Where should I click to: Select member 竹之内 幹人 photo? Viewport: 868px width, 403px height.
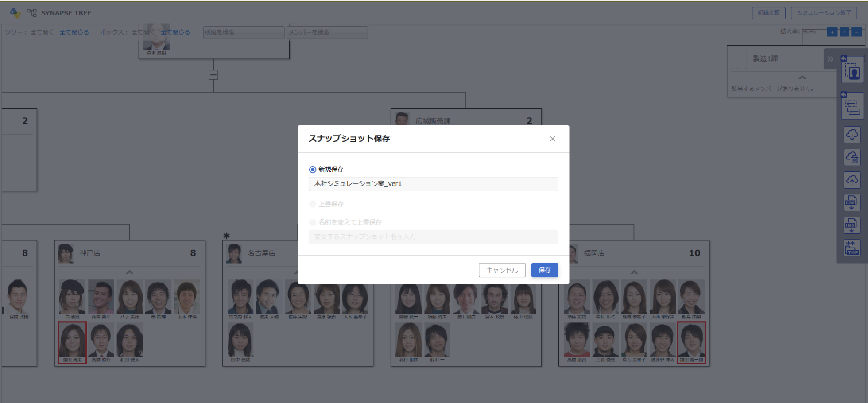(240, 297)
